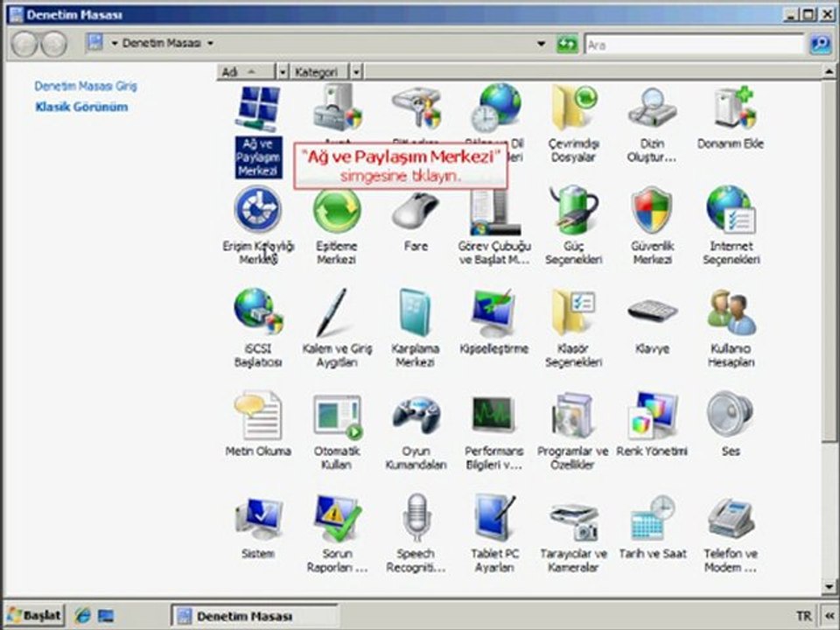Image resolution: width=840 pixels, height=630 pixels.
Task: Launch Internet Explorer from quick launch
Action: click(x=82, y=616)
